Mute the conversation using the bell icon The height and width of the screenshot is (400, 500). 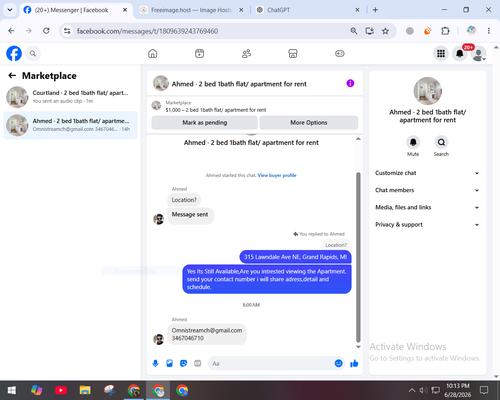(413, 142)
